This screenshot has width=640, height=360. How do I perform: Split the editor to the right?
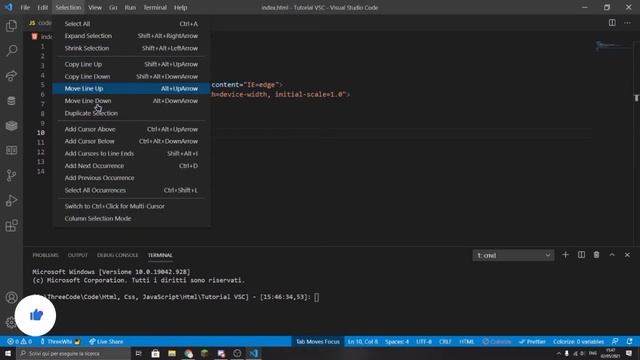click(612, 23)
